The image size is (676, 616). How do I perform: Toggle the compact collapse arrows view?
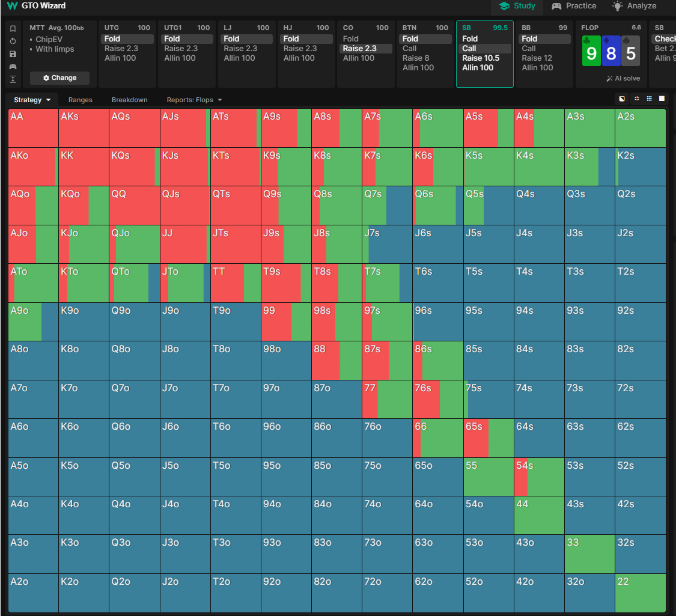point(637,99)
